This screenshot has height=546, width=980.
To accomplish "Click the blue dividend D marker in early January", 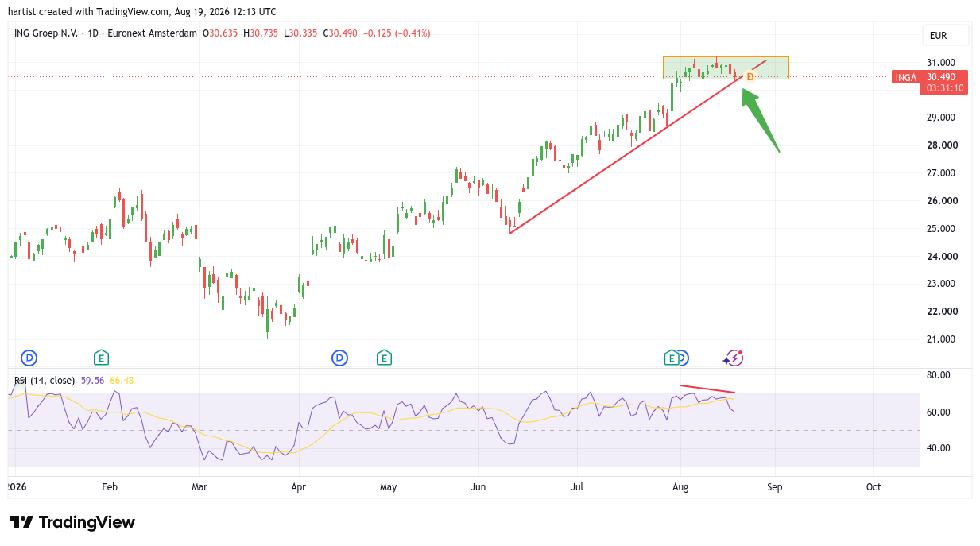I will [x=29, y=358].
